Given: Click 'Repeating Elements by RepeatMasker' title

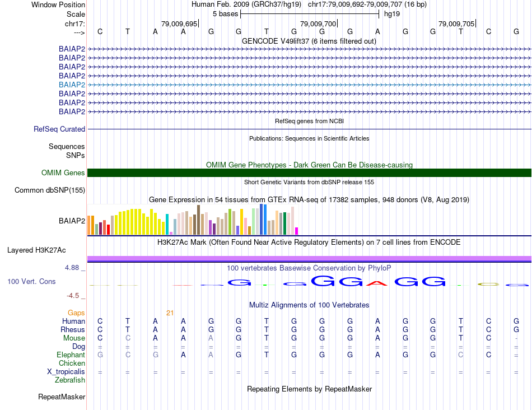Looking at the screenshot, I should coord(309,389).
